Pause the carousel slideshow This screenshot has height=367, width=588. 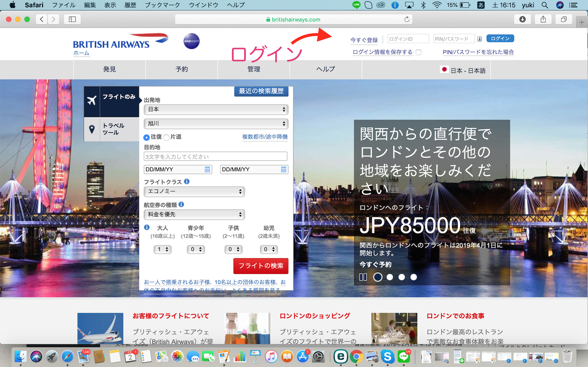click(363, 277)
